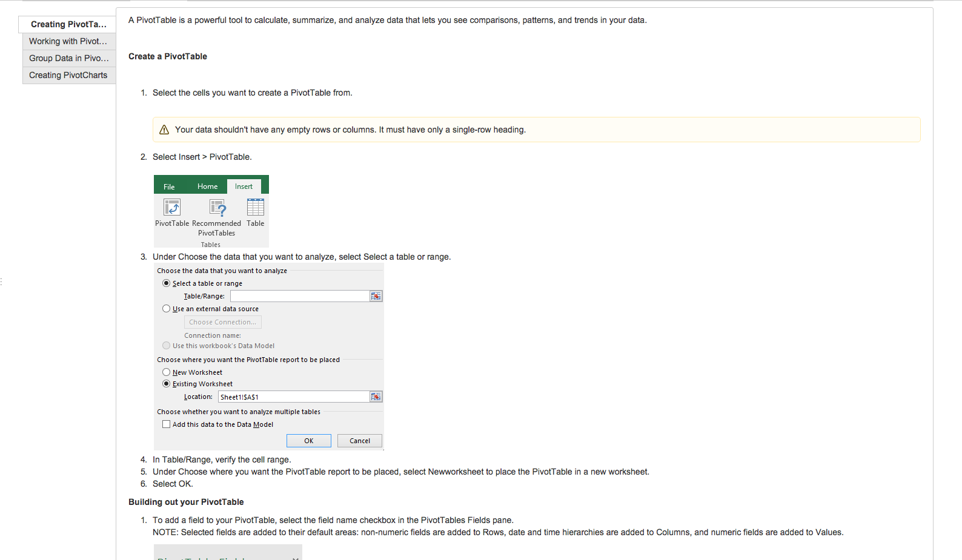Click the Location range selector icon
The image size is (962, 560).
(376, 397)
